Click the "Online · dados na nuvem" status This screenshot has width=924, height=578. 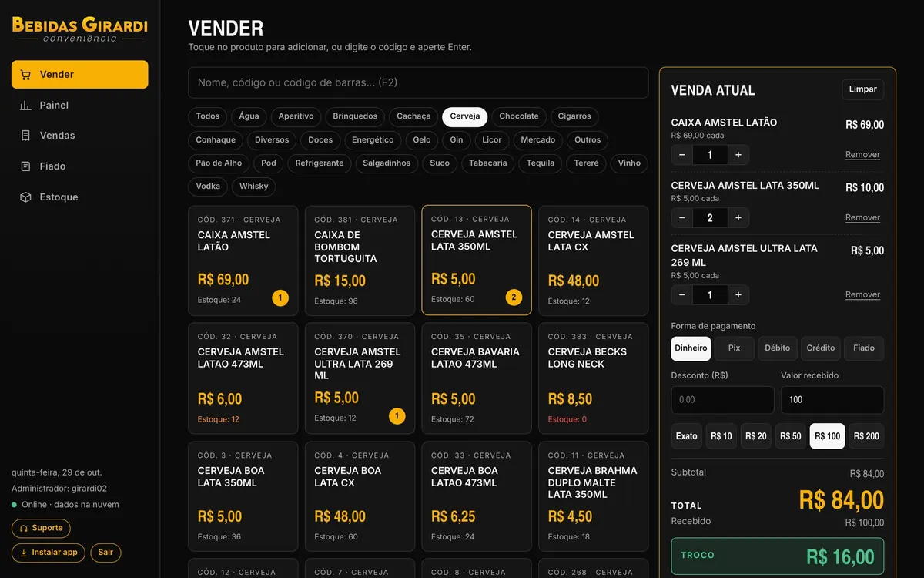point(65,505)
